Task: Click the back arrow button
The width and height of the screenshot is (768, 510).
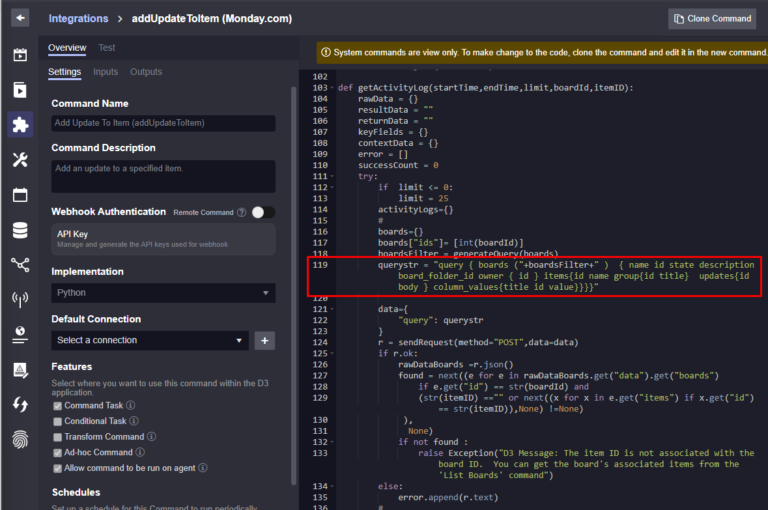Action: pos(20,18)
